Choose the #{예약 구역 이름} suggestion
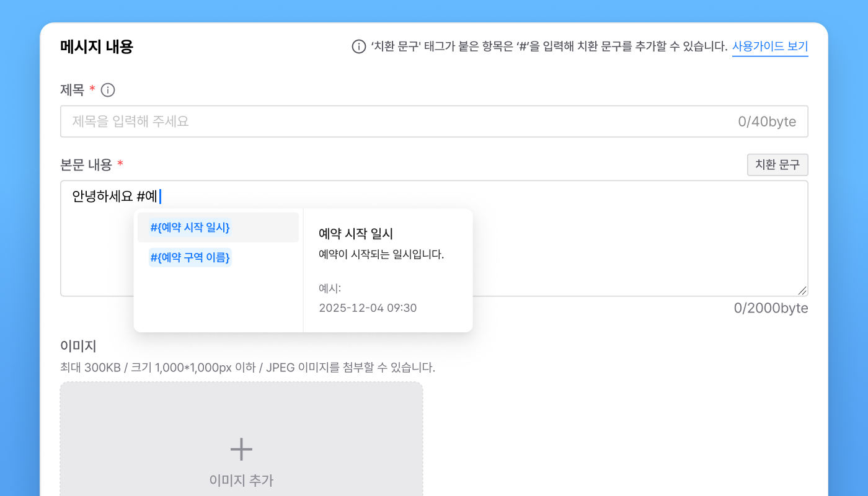The height and width of the screenshot is (496, 868). point(190,257)
